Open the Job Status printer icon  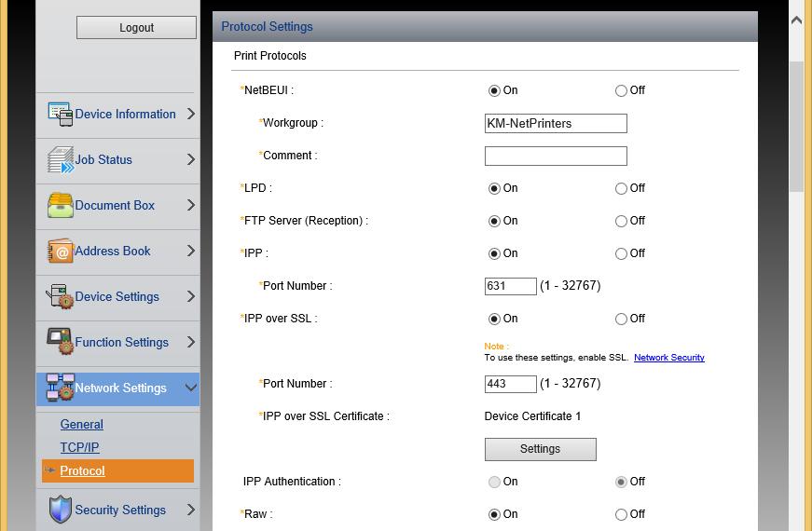tap(60, 159)
